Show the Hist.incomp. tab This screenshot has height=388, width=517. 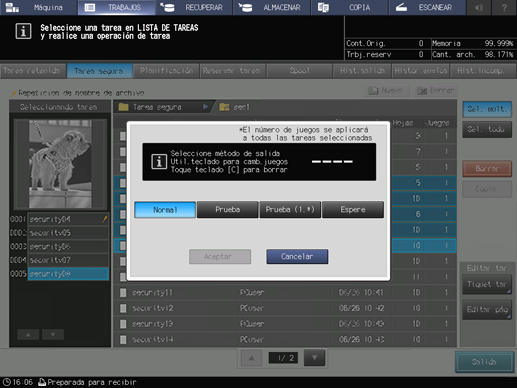click(x=483, y=71)
